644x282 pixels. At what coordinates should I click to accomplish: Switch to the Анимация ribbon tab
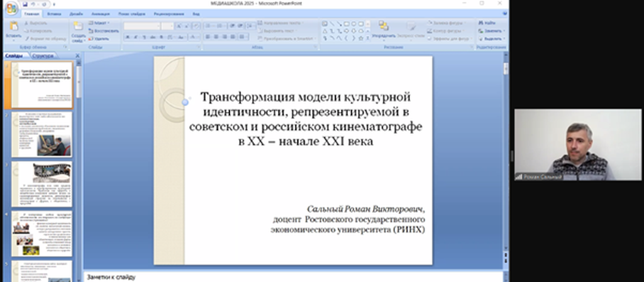[99, 13]
